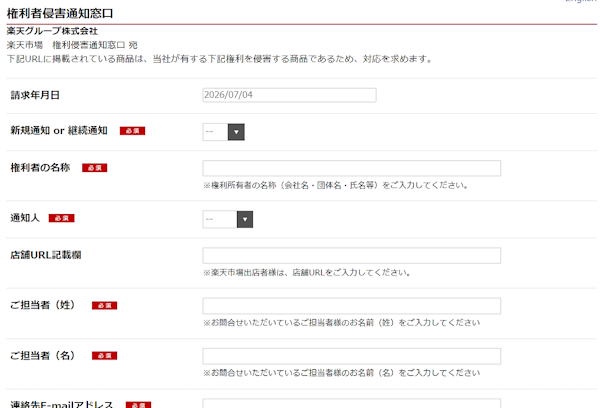Image resolution: width=600 pixels, height=408 pixels.
Task: Focus the ご担当者(姓) input field
Action: pos(352,306)
